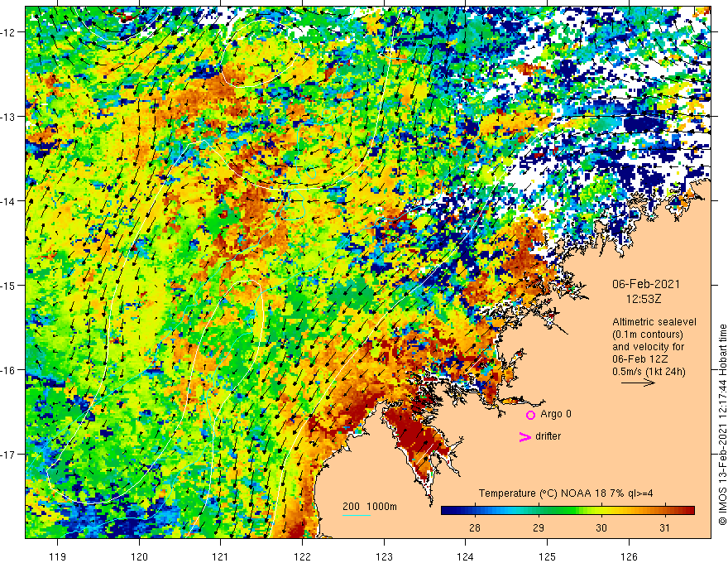Click the longitude 126 axis label
Viewport: 728px width, 563px height.
click(629, 556)
